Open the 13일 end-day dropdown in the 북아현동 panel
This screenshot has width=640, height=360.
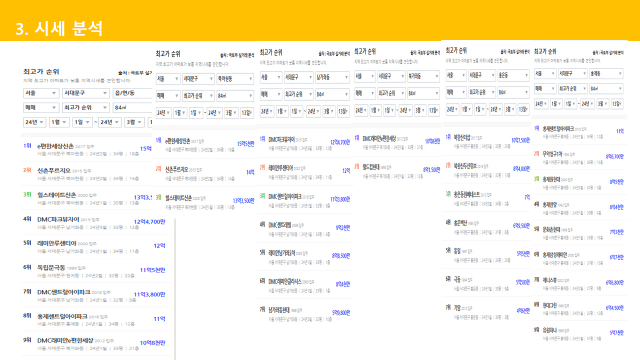tap(247, 113)
